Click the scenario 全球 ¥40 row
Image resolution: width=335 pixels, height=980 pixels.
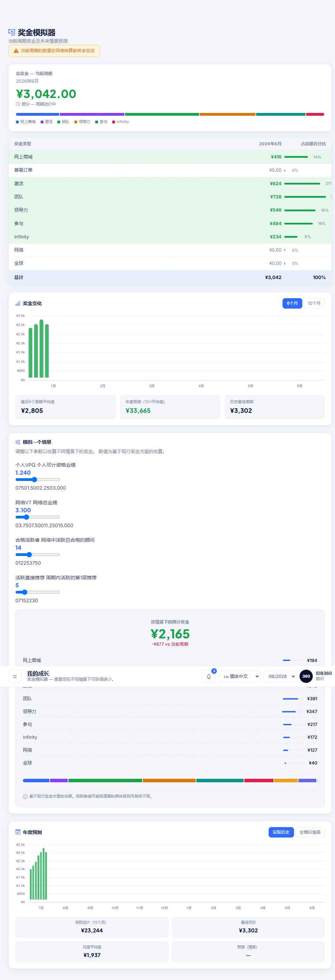170,763
